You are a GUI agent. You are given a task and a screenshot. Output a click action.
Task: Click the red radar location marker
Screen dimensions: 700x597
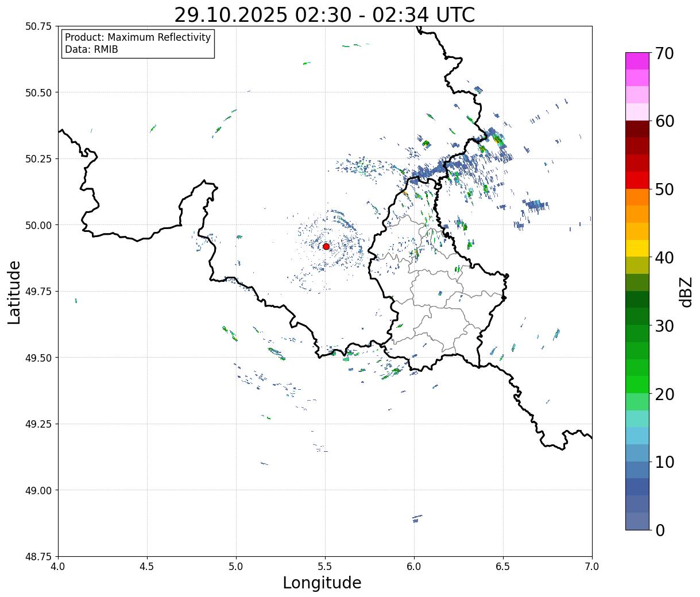click(326, 246)
